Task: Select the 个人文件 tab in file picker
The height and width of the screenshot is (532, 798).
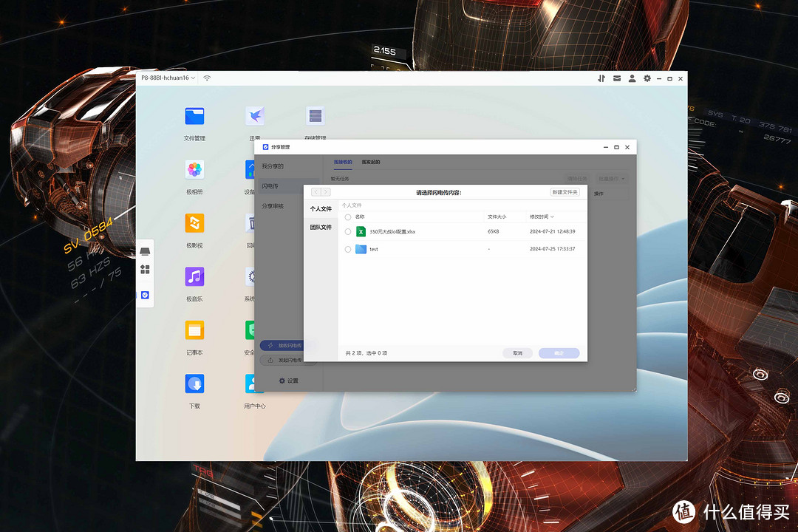Action: tap(321, 209)
